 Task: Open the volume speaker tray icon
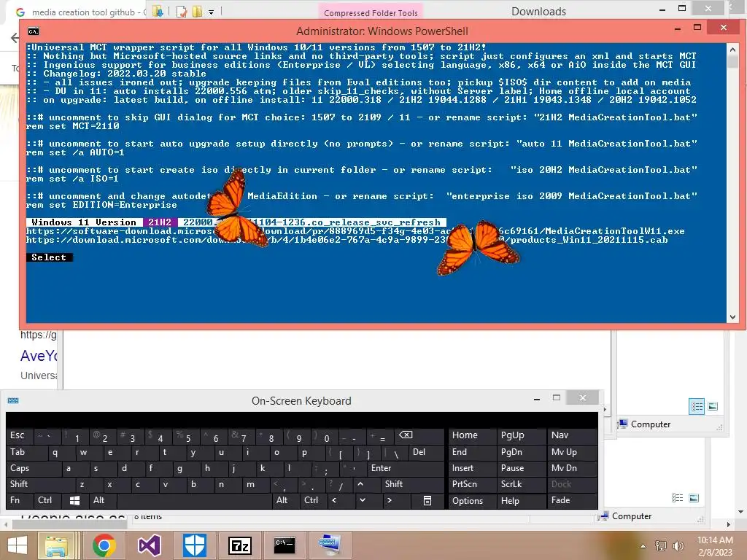click(x=678, y=546)
